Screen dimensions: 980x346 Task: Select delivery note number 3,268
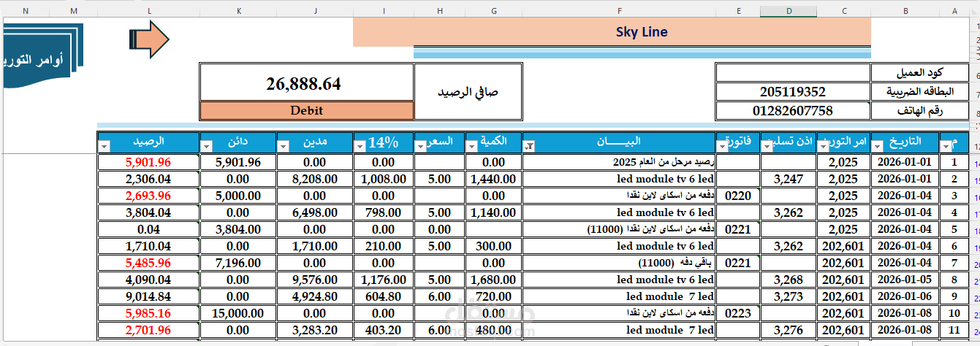(x=789, y=280)
